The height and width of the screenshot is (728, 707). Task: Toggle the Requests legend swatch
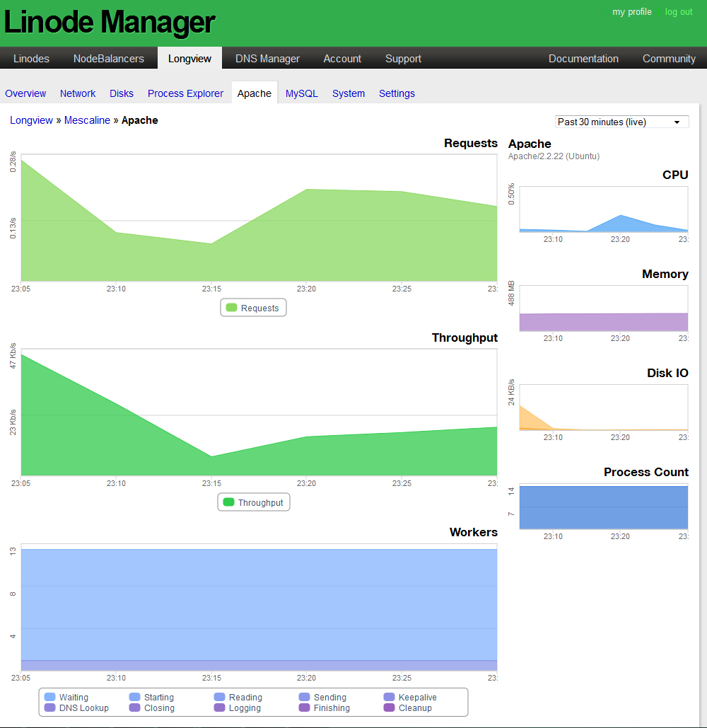231,307
